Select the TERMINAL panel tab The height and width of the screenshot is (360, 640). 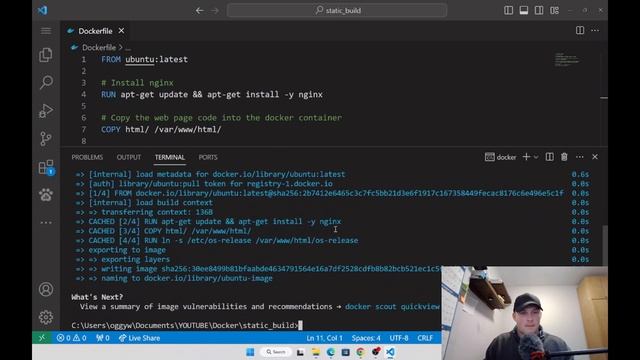(170, 157)
